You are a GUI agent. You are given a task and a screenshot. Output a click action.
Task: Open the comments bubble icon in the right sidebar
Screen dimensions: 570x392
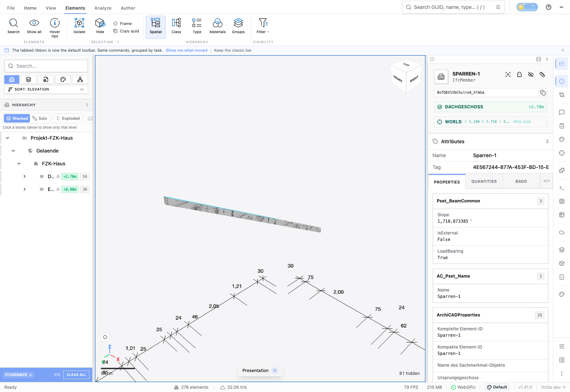[x=562, y=112]
